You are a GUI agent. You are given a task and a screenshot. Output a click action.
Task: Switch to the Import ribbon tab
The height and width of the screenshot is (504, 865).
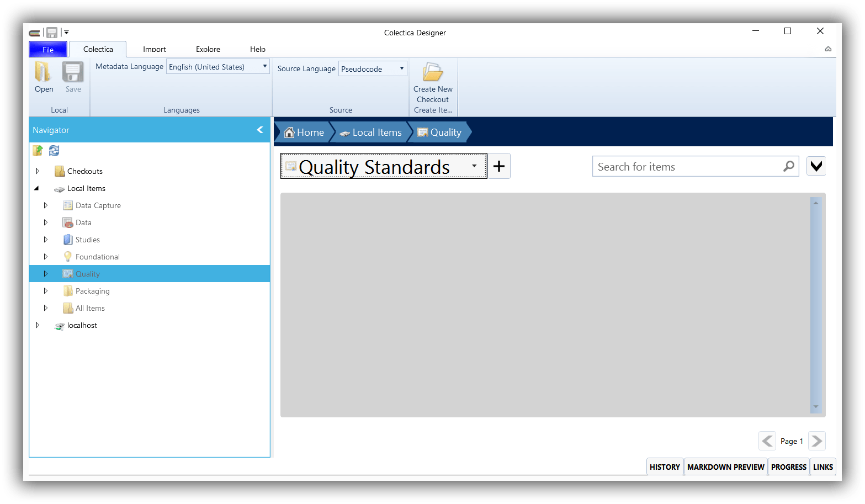tap(154, 49)
